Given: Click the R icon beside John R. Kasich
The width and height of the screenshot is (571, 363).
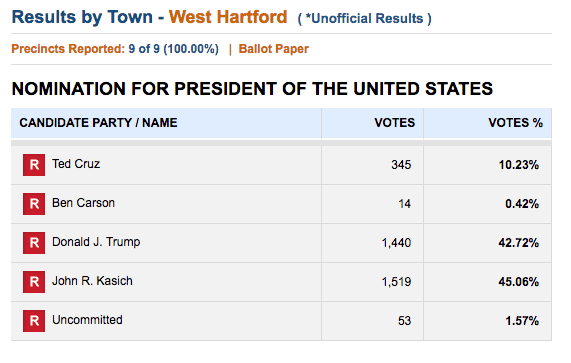Looking at the screenshot, I should pyautogui.click(x=34, y=282).
